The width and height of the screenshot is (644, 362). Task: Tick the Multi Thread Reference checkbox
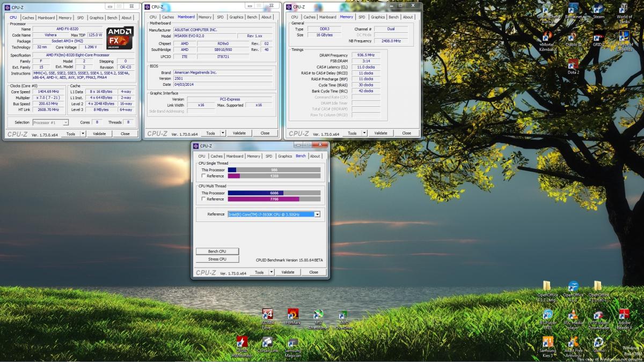point(203,199)
